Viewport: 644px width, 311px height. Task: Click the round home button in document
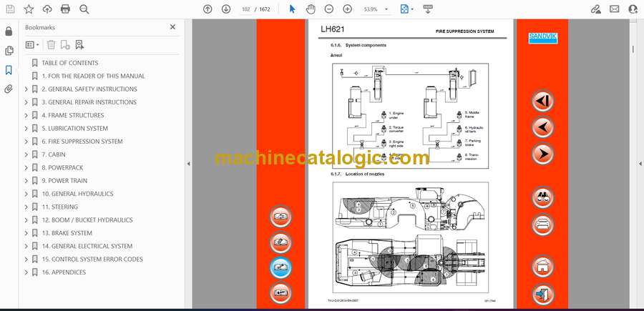click(542, 267)
